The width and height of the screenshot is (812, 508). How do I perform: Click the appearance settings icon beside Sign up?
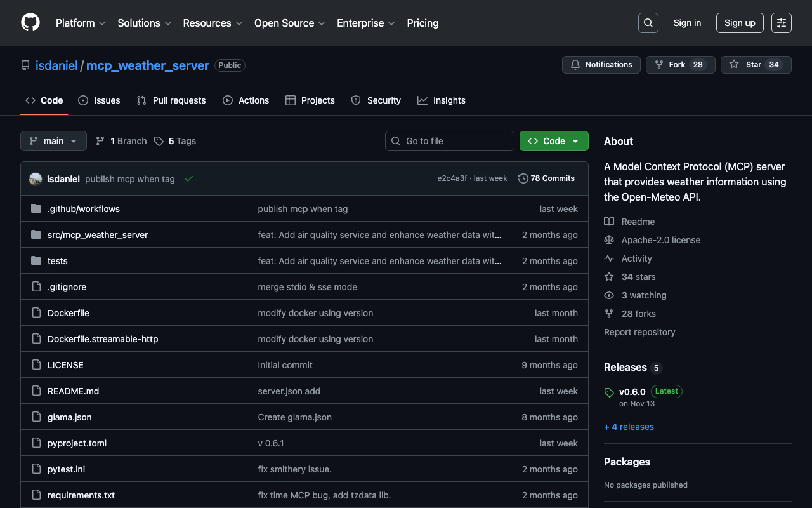(781, 23)
